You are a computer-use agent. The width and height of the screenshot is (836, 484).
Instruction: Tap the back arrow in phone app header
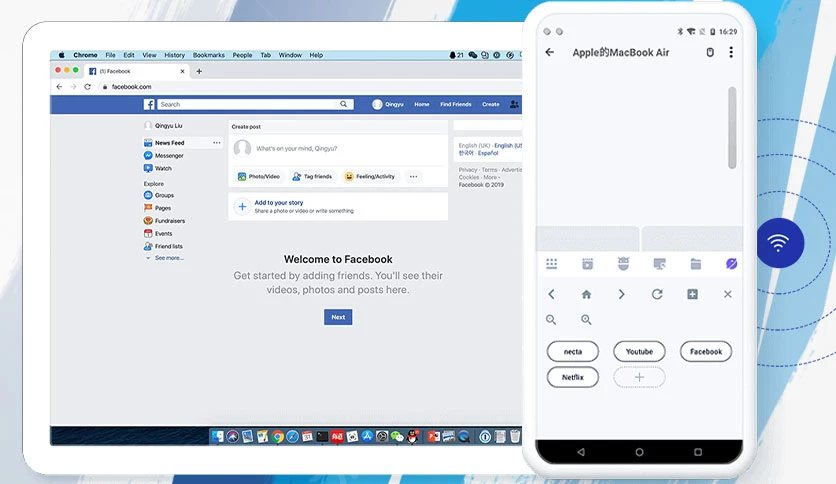point(550,52)
